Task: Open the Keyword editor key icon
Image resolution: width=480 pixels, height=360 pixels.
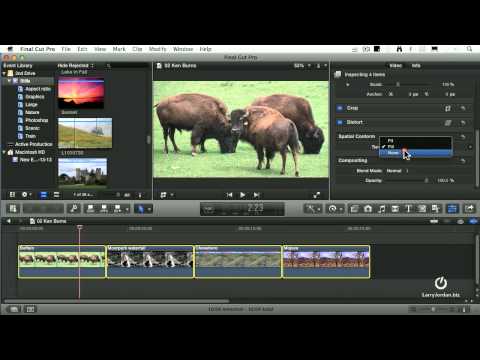Action: [74, 209]
